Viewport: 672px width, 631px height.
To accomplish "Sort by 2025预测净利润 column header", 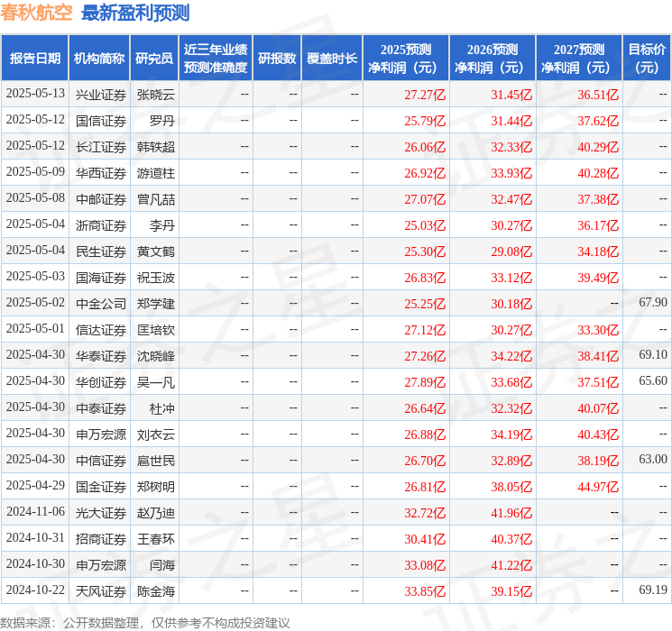I will (x=406, y=59).
